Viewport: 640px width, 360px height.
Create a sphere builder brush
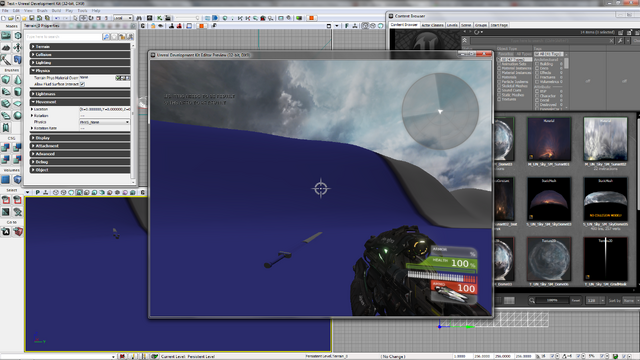click(x=18, y=116)
